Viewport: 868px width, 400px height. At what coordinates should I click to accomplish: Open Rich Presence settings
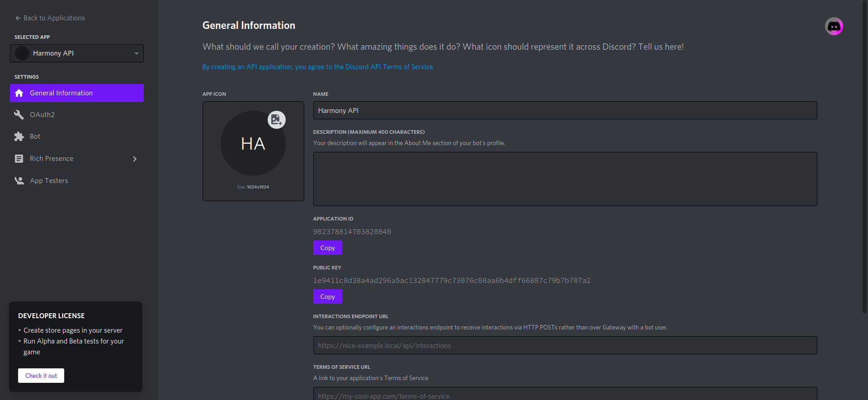[77, 159]
